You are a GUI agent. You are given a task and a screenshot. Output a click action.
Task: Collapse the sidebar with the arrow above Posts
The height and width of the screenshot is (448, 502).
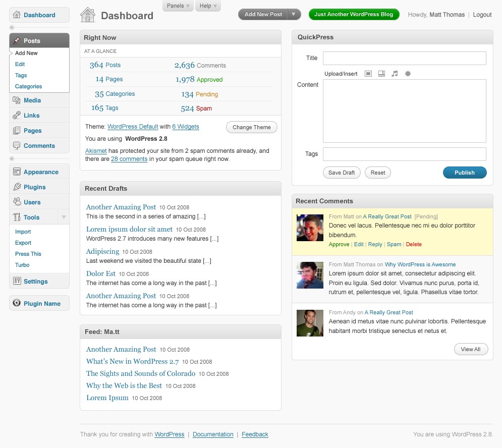(11, 27)
